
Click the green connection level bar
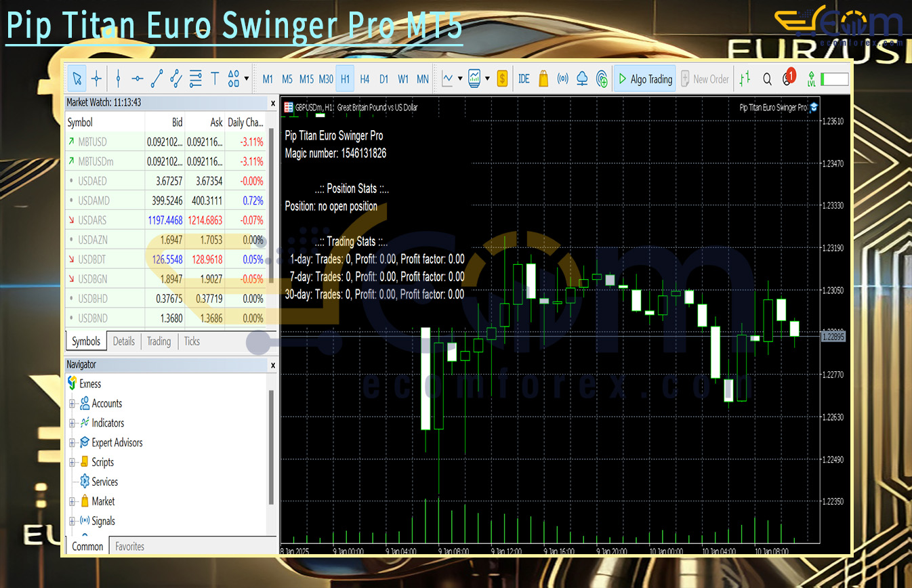pyautogui.click(x=835, y=80)
